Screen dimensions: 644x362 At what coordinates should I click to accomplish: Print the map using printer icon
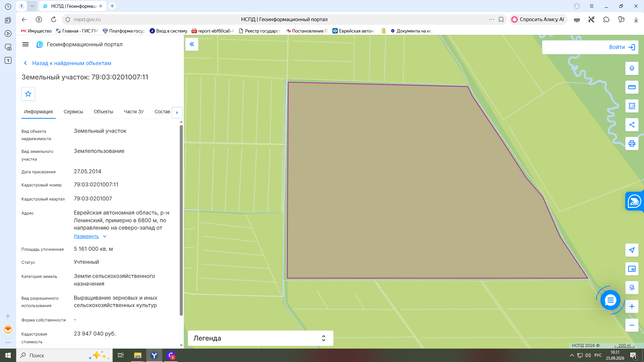point(632,143)
